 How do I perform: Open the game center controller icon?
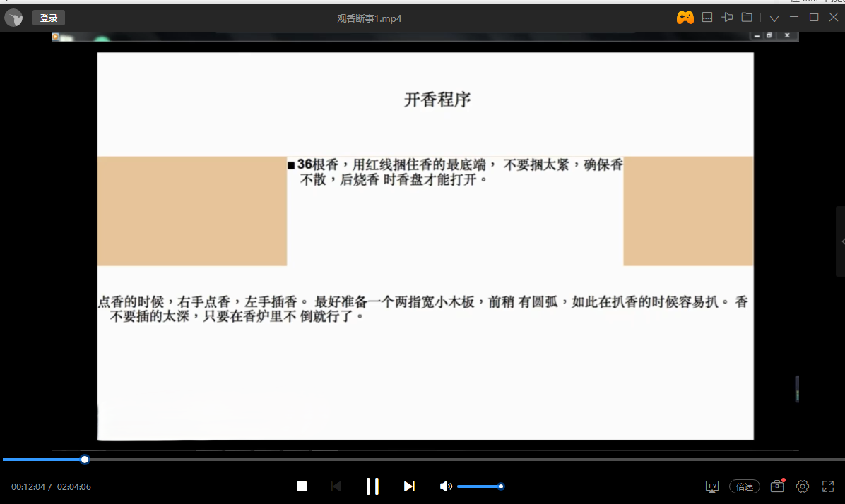685,17
